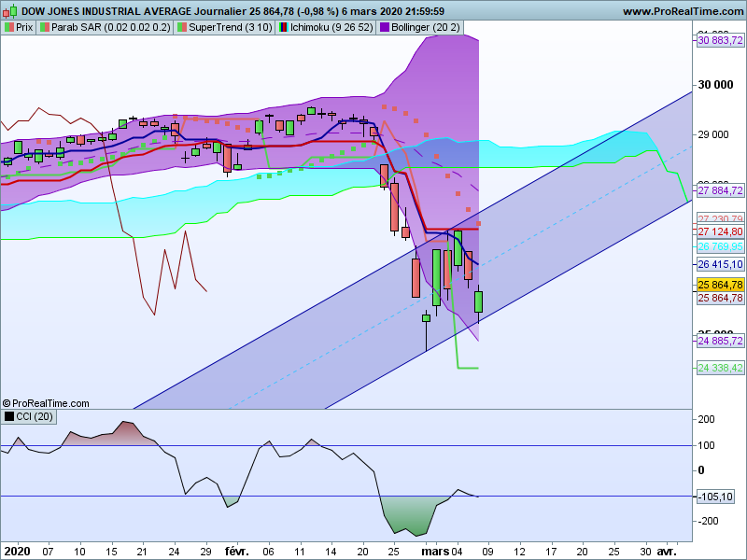Click the 200 level on the CCI axis
The height and width of the screenshot is (560, 747).
click(706, 419)
